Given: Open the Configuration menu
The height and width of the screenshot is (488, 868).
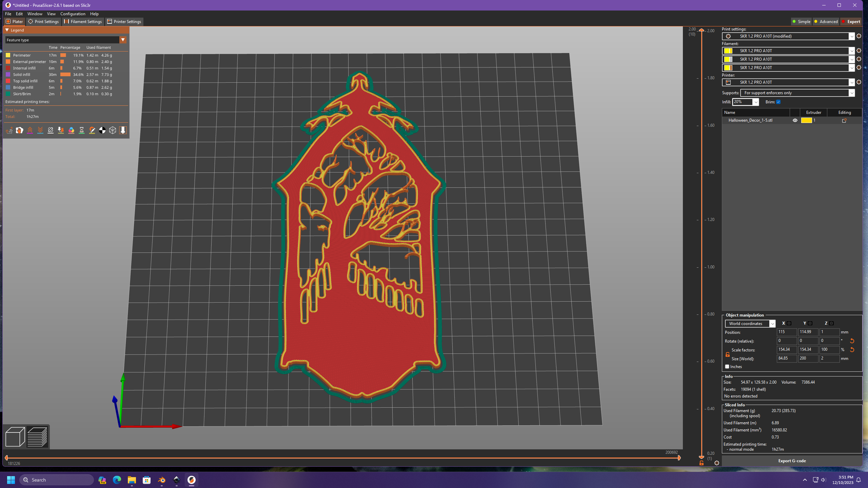Looking at the screenshot, I should [x=73, y=14].
